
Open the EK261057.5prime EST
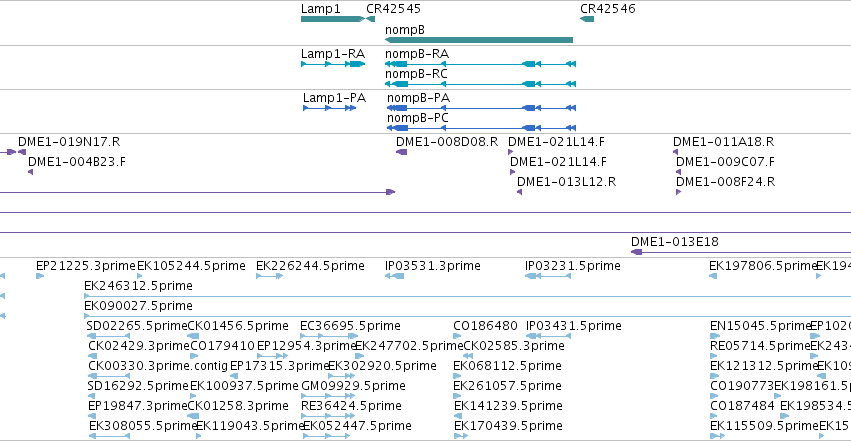pos(456,396)
